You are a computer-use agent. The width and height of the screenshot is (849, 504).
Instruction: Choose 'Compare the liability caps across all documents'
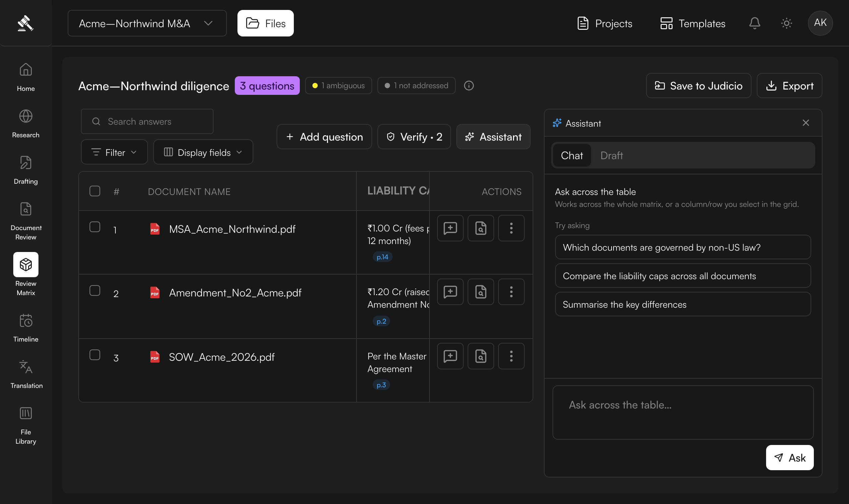pyautogui.click(x=683, y=276)
